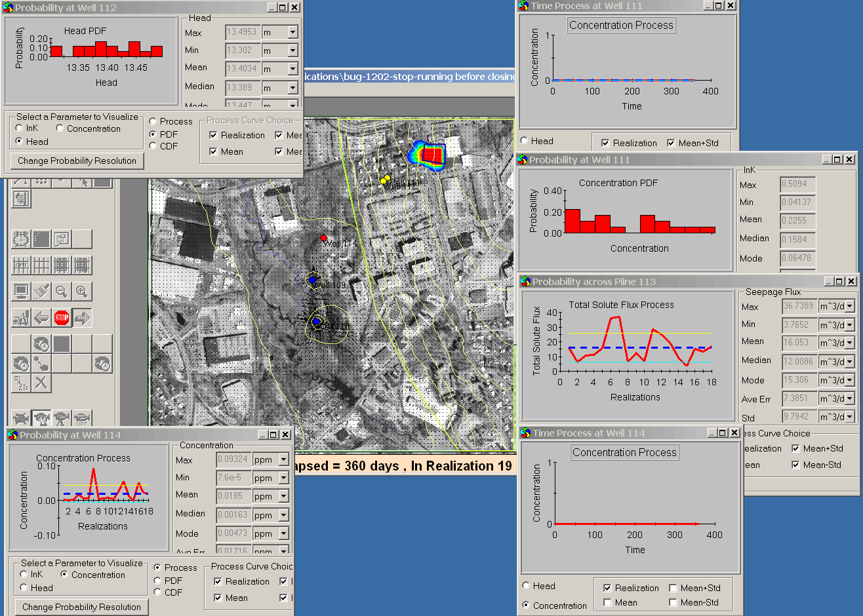Click the backward arrow icon

click(41, 318)
